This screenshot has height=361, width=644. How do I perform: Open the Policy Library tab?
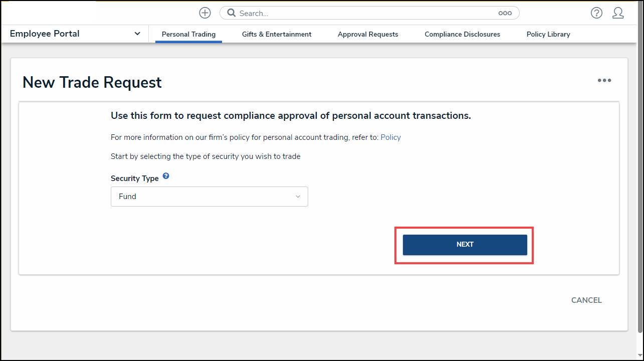(548, 35)
